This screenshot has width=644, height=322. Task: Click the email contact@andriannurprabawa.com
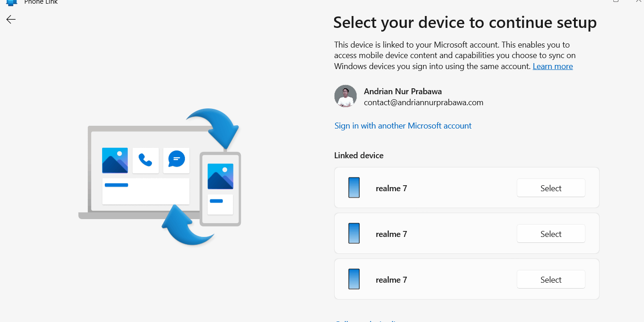coord(423,102)
